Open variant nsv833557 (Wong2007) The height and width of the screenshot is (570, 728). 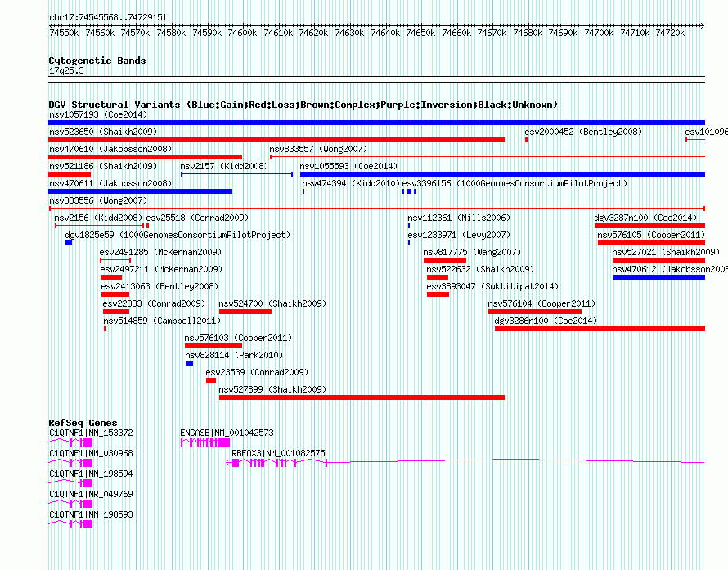pos(318,149)
